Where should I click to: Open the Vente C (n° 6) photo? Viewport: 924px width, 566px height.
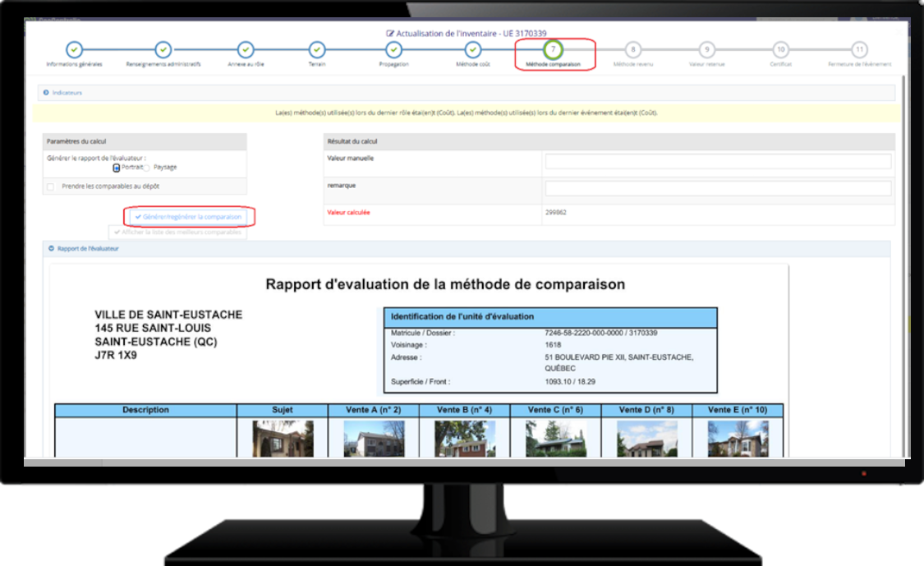(556, 439)
